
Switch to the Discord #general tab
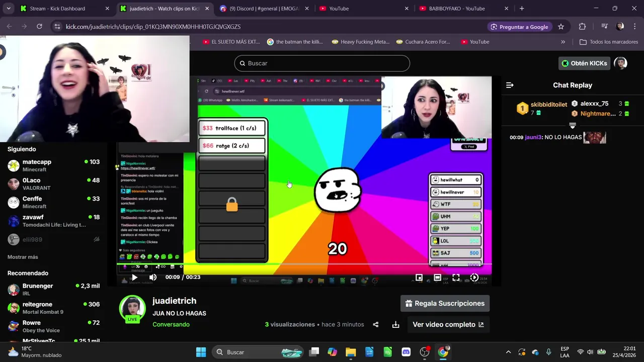point(264,9)
